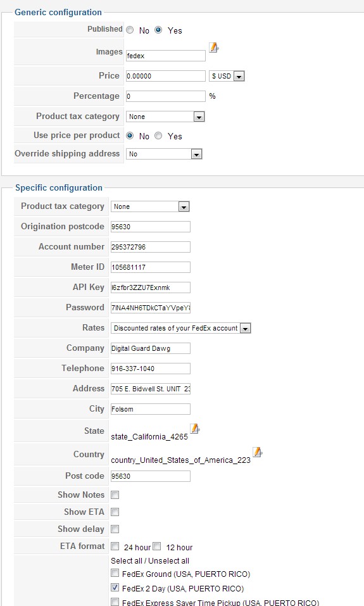Choose the 24 hour ETA format
The width and height of the screenshot is (364, 606).
click(x=115, y=546)
